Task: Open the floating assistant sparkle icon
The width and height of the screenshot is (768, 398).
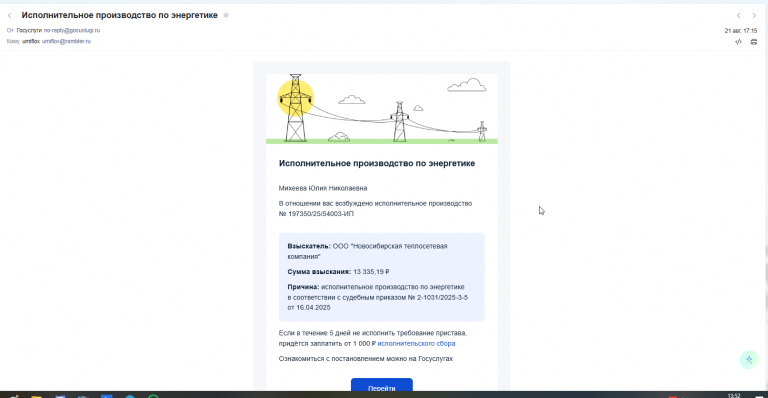Action: [749, 360]
